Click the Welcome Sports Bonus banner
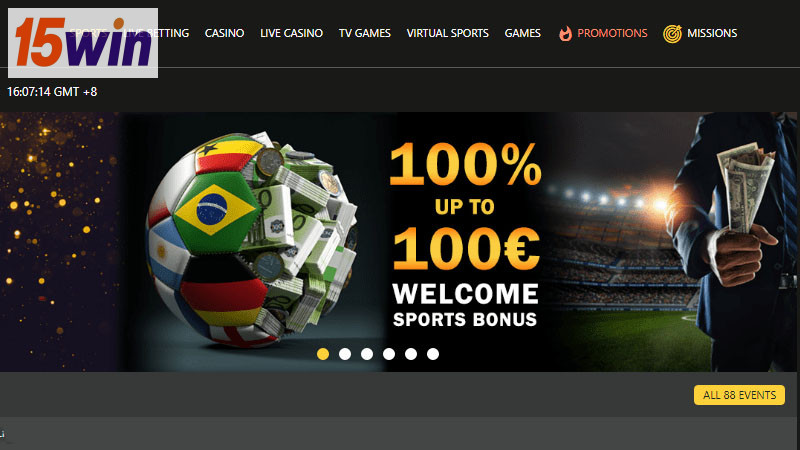Image resolution: width=800 pixels, height=450 pixels. pyautogui.click(x=398, y=242)
